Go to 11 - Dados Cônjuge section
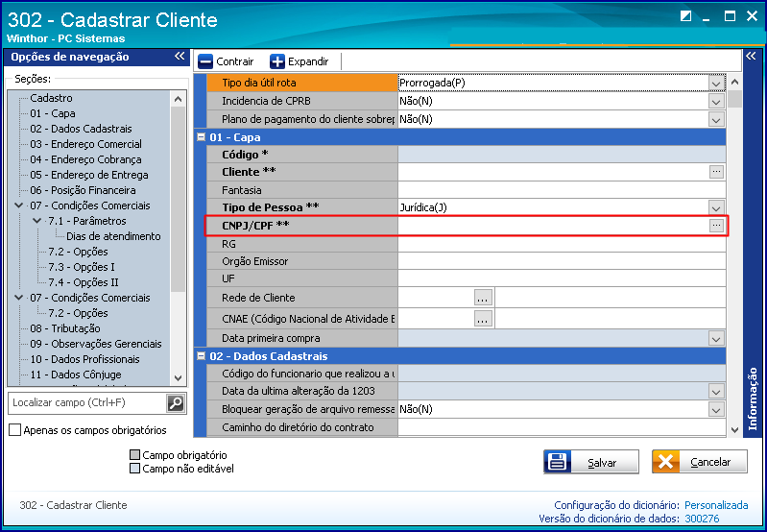 [76, 375]
